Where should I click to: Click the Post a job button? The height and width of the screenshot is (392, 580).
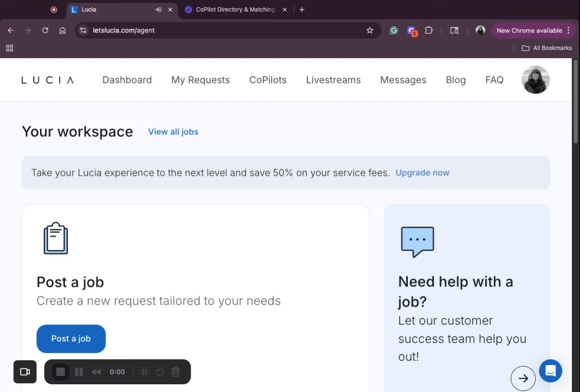71,339
